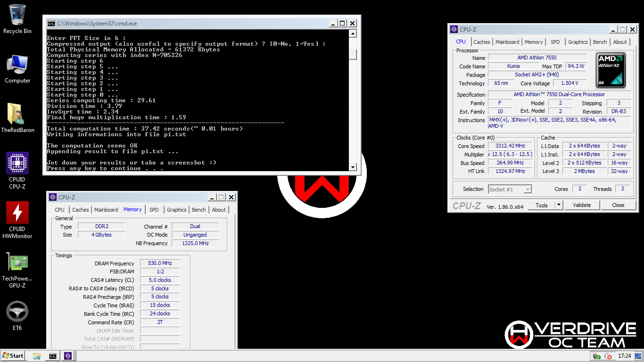Click the NB Frequency 1325.0 MHz value

point(195,243)
